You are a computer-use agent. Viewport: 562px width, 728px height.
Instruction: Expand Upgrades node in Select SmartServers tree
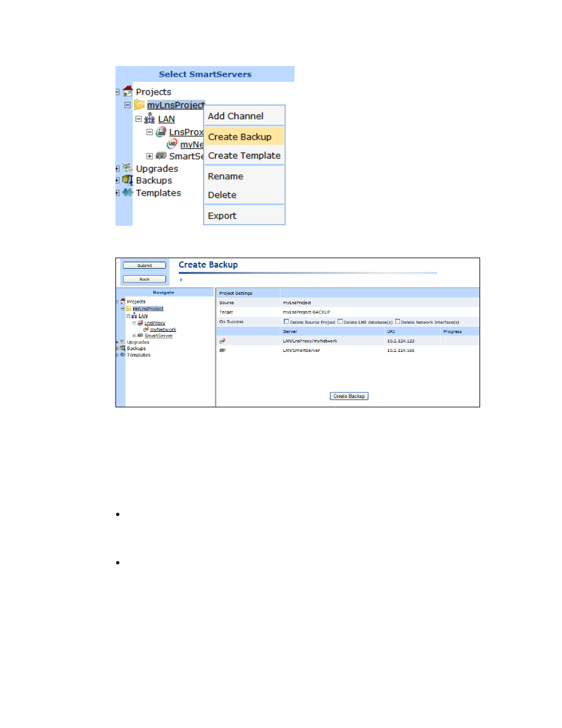point(117,169)
